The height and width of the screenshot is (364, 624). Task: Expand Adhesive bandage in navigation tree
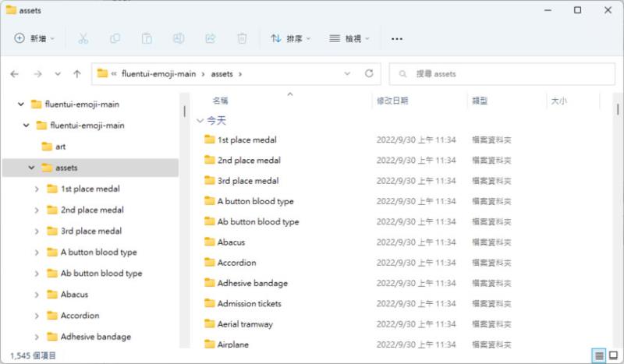pyautogui.click(x=37, y=337)
